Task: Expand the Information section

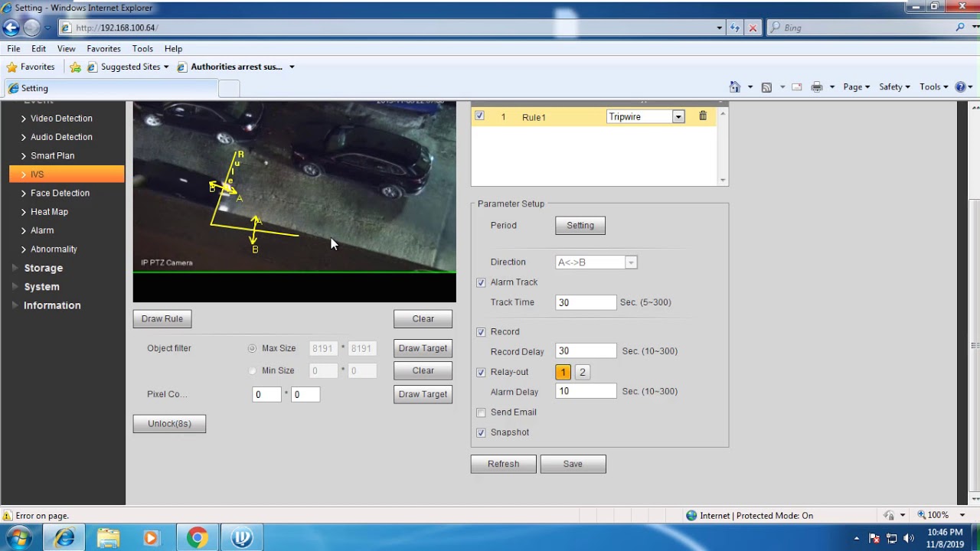Action: click(52, 305)
